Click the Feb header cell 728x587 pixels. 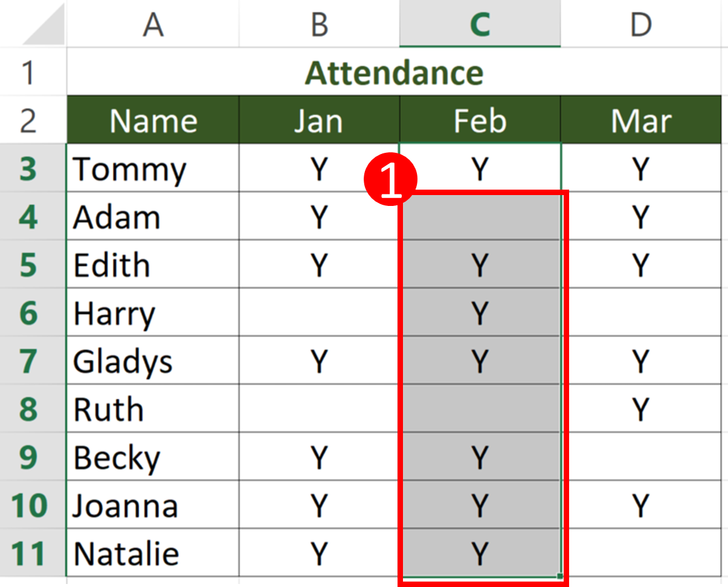pyautogui.click(x=480, y=120)
